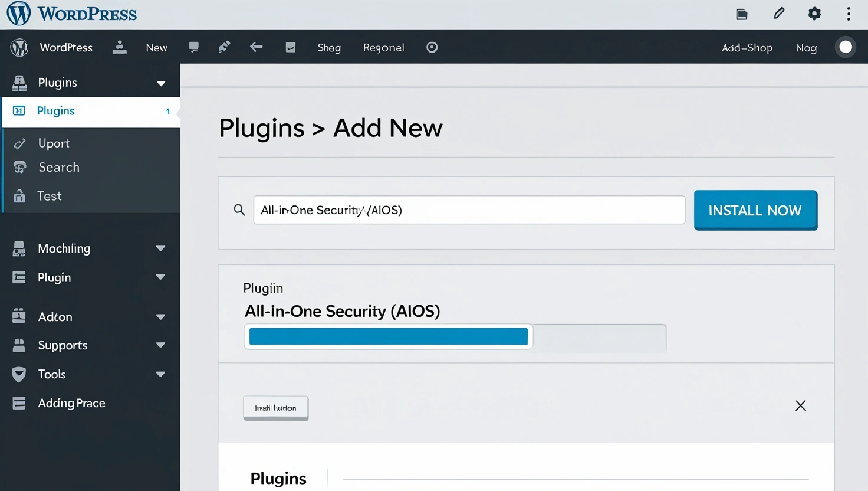Dismiss the panel with the X icon
This screenshot has height=491, width=868.
coord(800,405)
